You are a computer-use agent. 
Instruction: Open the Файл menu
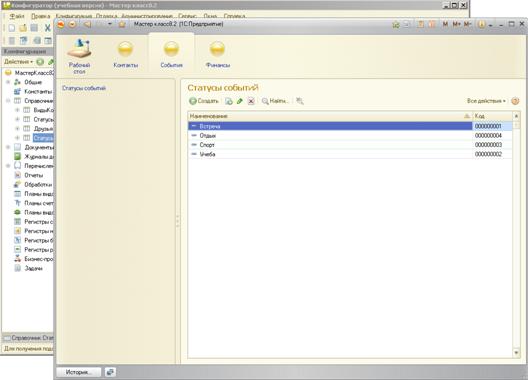pos(16,16)
